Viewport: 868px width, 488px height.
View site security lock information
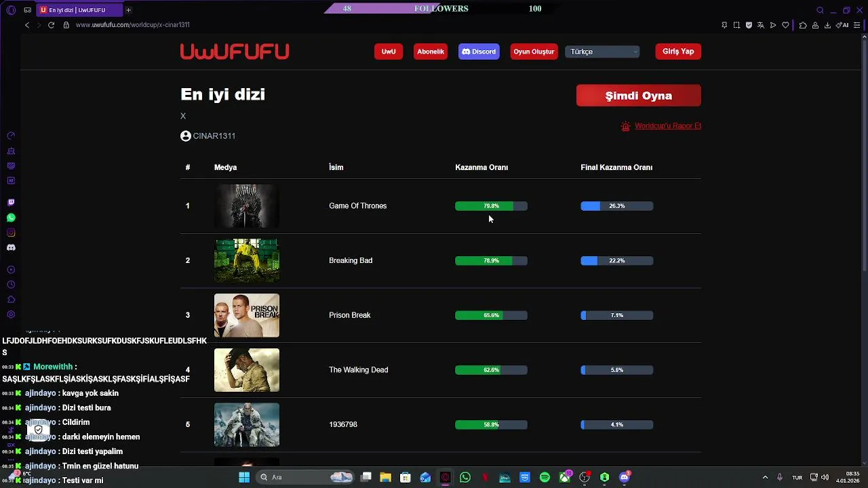[66, 25]
